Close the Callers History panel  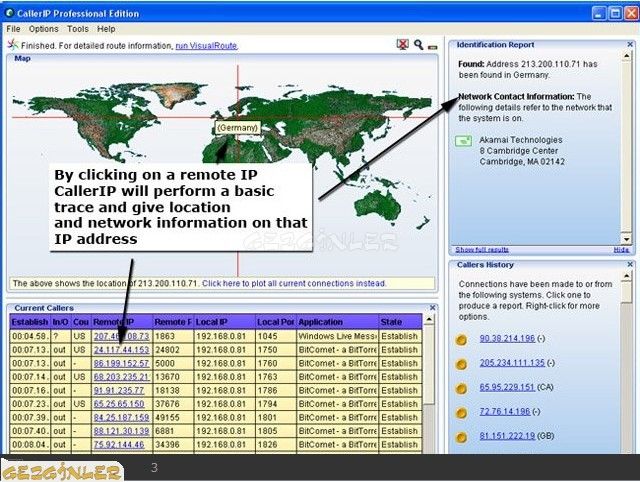click(630, 264)
